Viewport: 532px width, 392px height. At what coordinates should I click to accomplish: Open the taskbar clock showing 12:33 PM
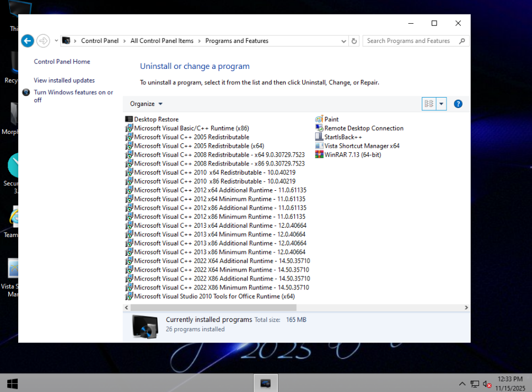point(510,384)
